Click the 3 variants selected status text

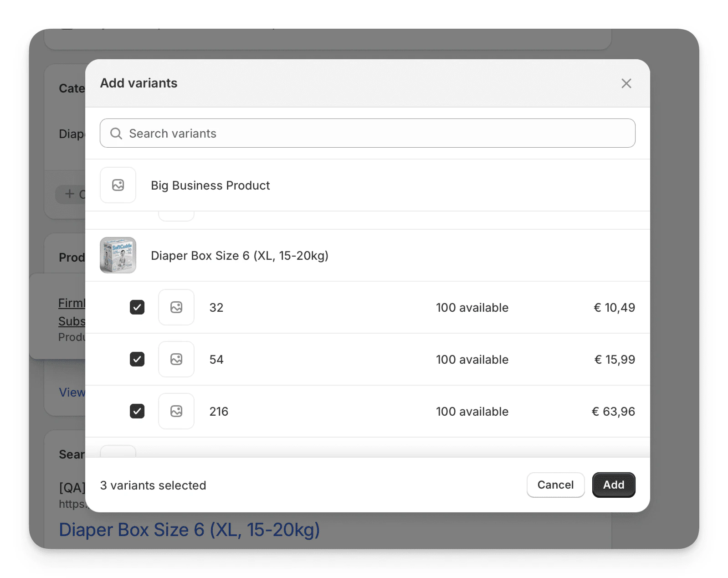153,485
